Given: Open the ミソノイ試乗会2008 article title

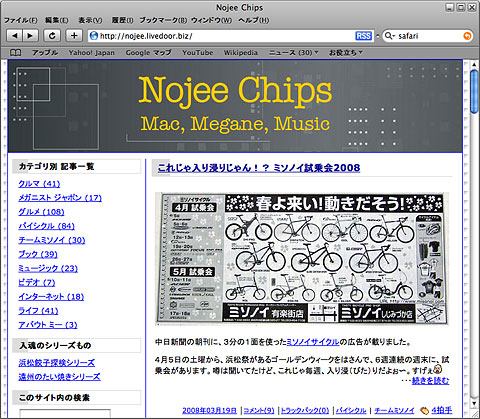Looking at the screenshot, I should pyautogui.click(x=259, y=168).
